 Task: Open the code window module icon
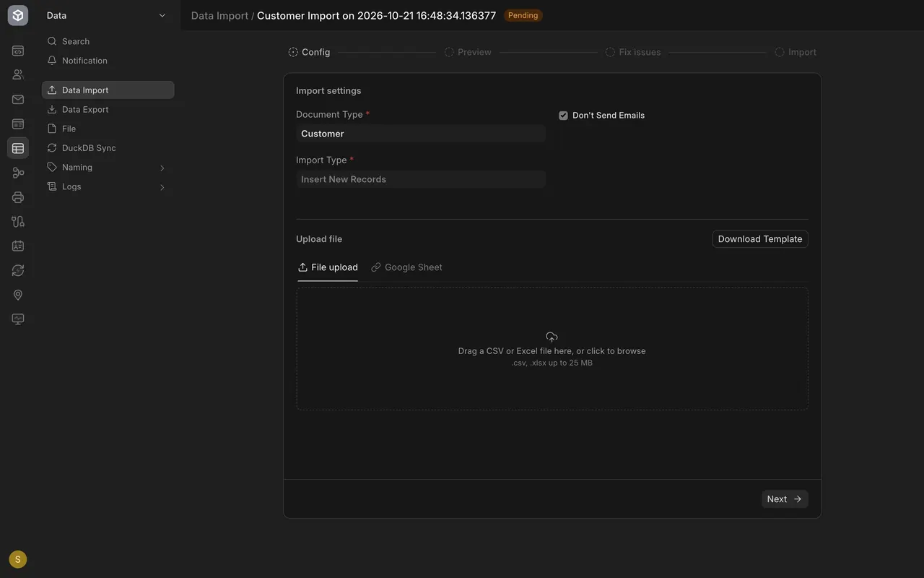[18, 51]
